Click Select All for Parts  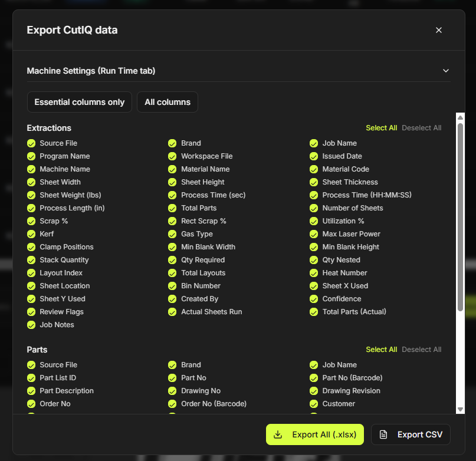381,350
